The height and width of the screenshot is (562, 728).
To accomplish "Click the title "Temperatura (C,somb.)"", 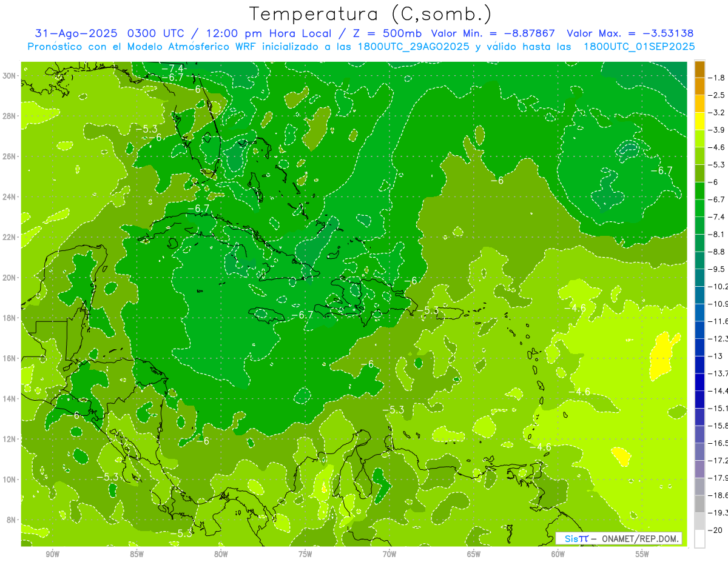I will pos(371,13).
